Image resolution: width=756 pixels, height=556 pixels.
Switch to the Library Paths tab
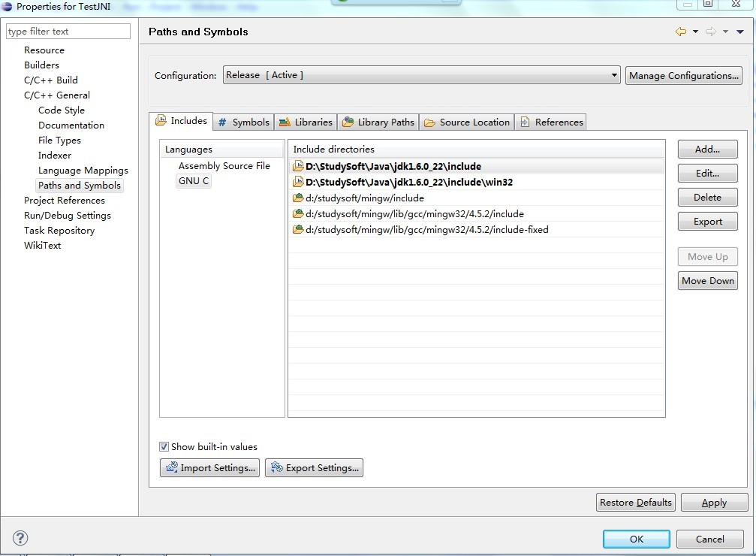378,122
